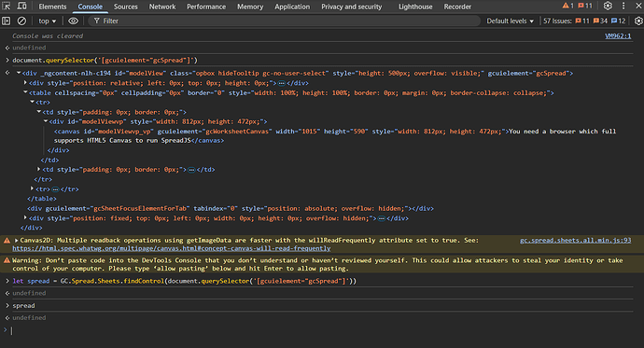The image size is (644, 348).
Task: Open the DevTools settings gear
Action: [x=608, y=7]
